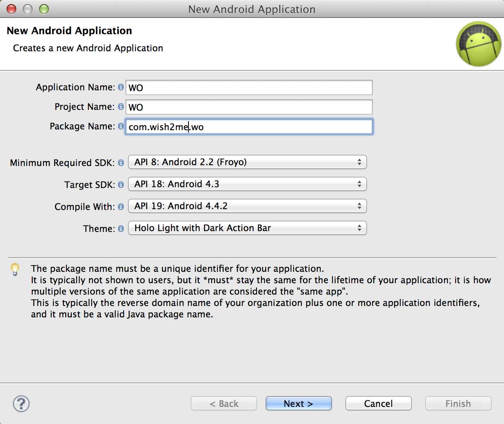Click the lightbulb tip icon
Screen dimensions: 504x424
point(15,269)
